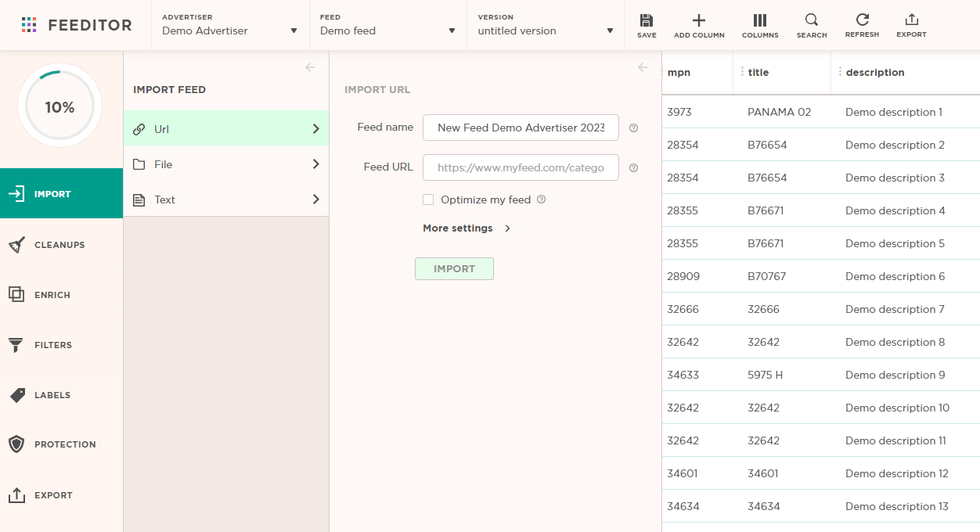Click the 34601 mpn cell
The image size is (980, 532).
pos(683,473)
